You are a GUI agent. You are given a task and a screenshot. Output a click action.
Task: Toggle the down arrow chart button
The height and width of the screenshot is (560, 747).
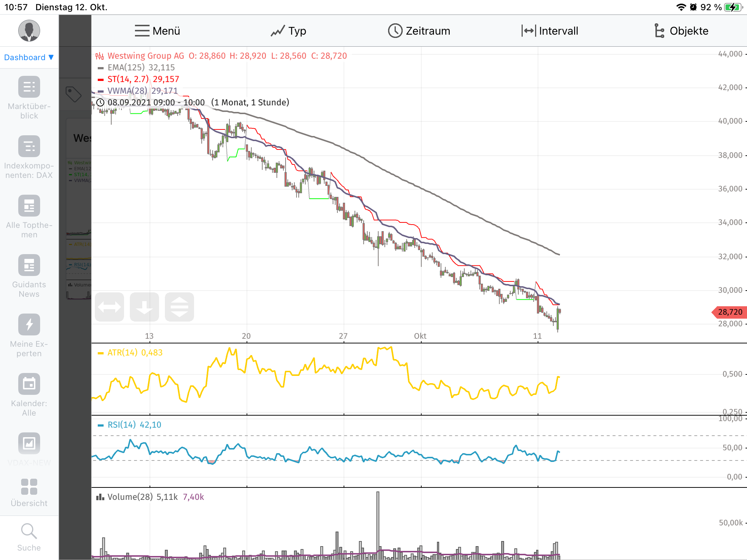[144, 307]
